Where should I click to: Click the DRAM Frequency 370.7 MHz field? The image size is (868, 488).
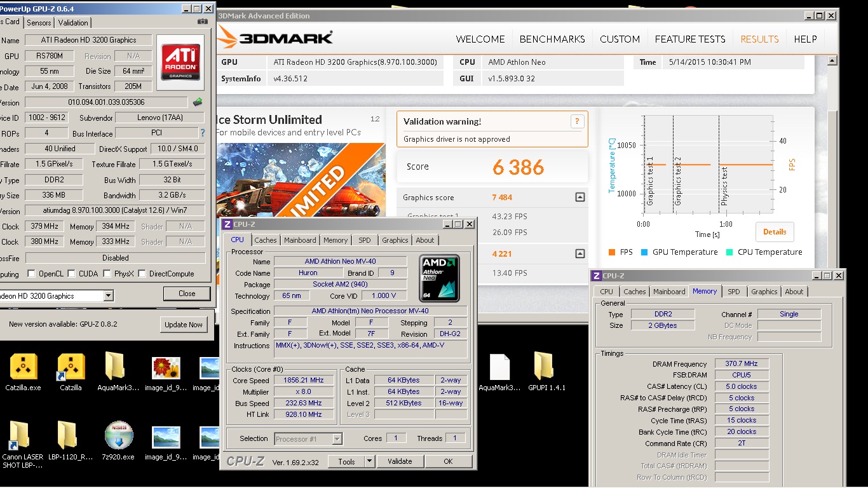(741, 364)
